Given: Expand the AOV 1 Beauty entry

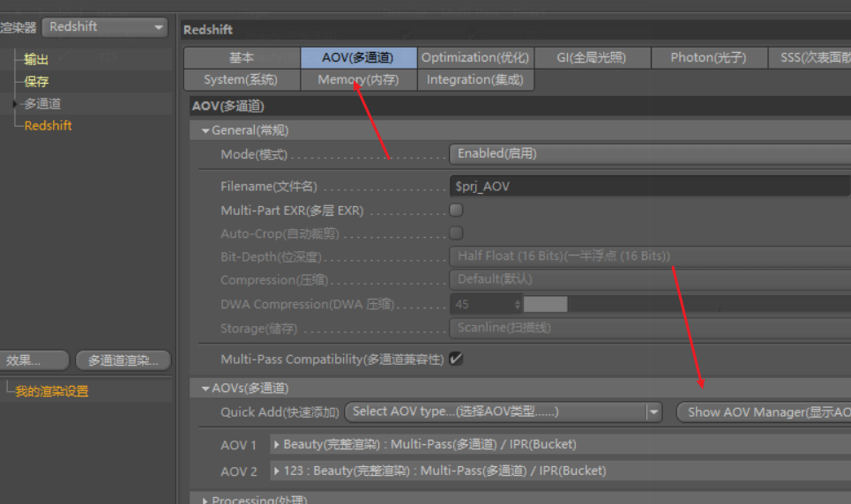Looking at the screenshot, I should click(x=276, y=444).
